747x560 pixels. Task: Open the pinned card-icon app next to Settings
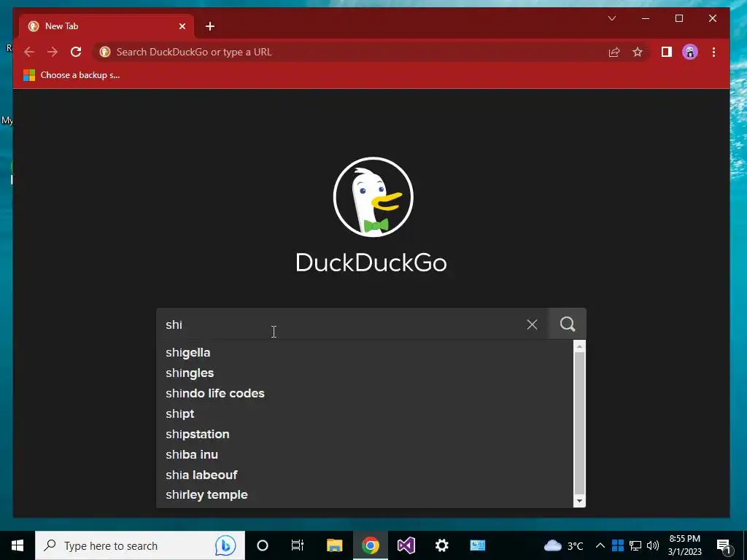coord(477,545)
